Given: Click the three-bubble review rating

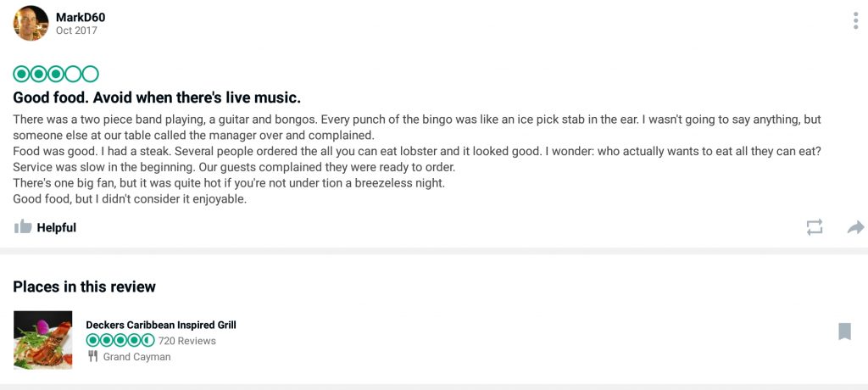Looking at the screenshot, I should [56, 74].
